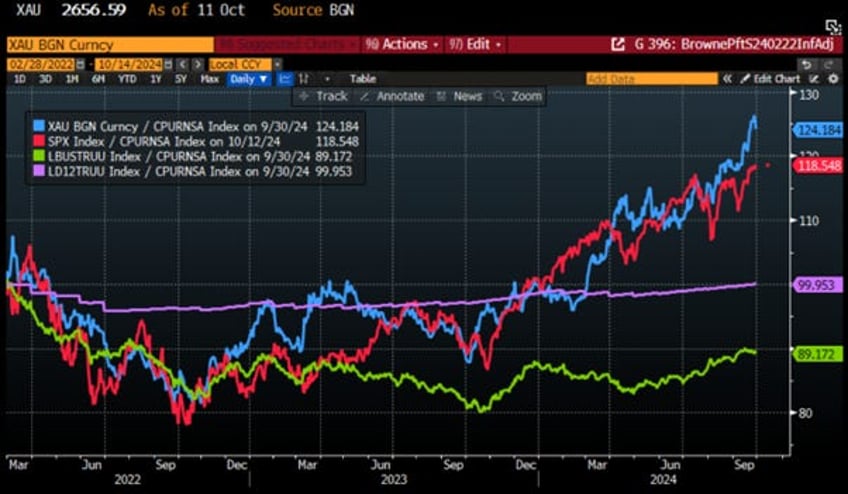Select bar chart type icon
Screen dimensions: 848x494
pyautogui.click(x=304, y=79)
